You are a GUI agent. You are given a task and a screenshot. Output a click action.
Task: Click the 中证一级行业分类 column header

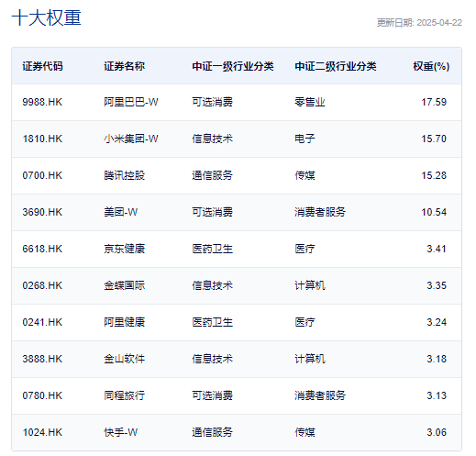[x=233, y=66]
